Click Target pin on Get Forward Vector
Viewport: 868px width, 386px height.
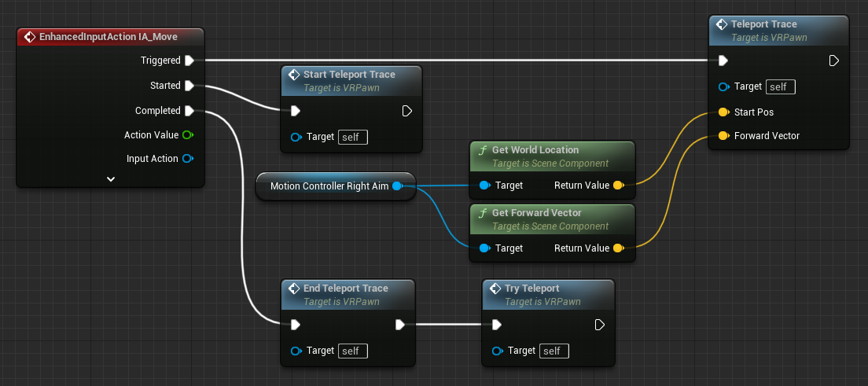coord(484,248)
